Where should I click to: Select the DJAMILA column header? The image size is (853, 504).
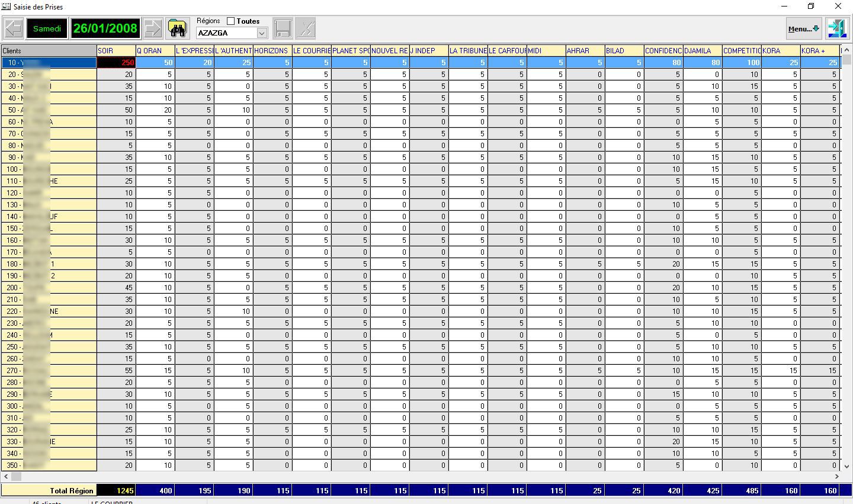[703, 51]
